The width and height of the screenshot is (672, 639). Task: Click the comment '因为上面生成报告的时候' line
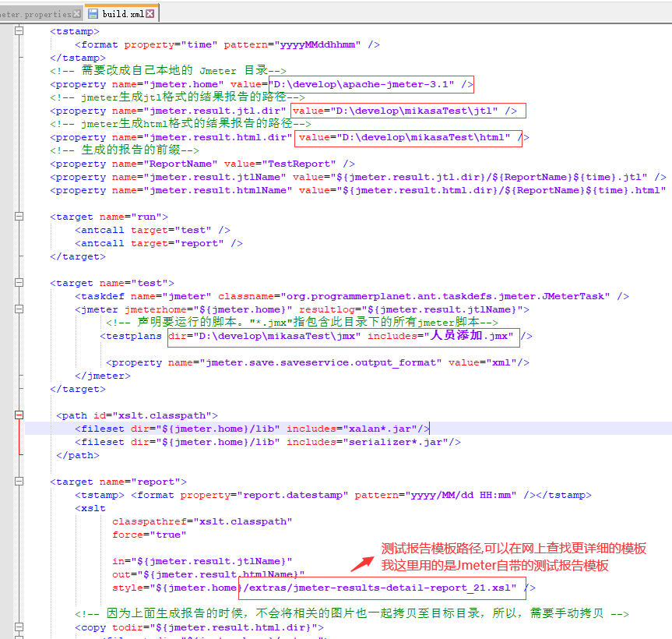pos(352,614)
